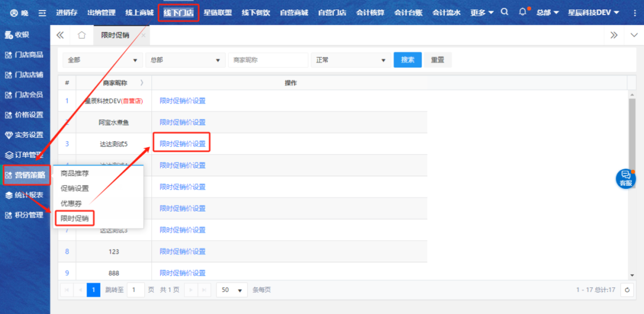The height and width of the screenshot is (314, 644).
Task: Click the search magnifier icon in top bar
Action: [x=504, y=12]
